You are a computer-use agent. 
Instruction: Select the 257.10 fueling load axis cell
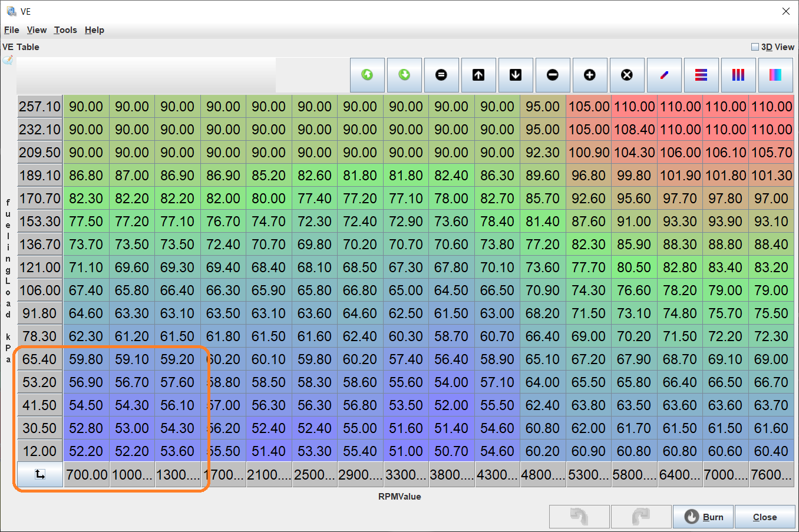39,107
